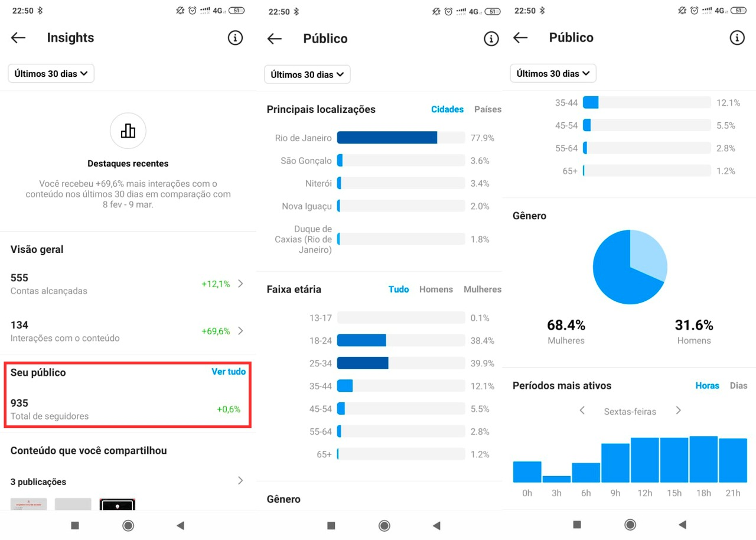Open Últimos 30 dias dropdown on middle screen

tap(307, 75)
